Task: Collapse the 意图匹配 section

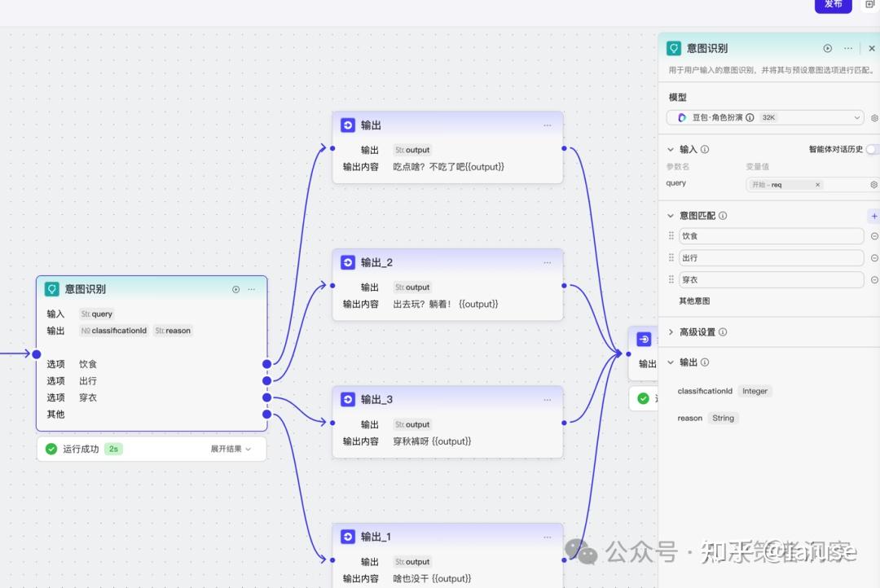Action: 671,215
